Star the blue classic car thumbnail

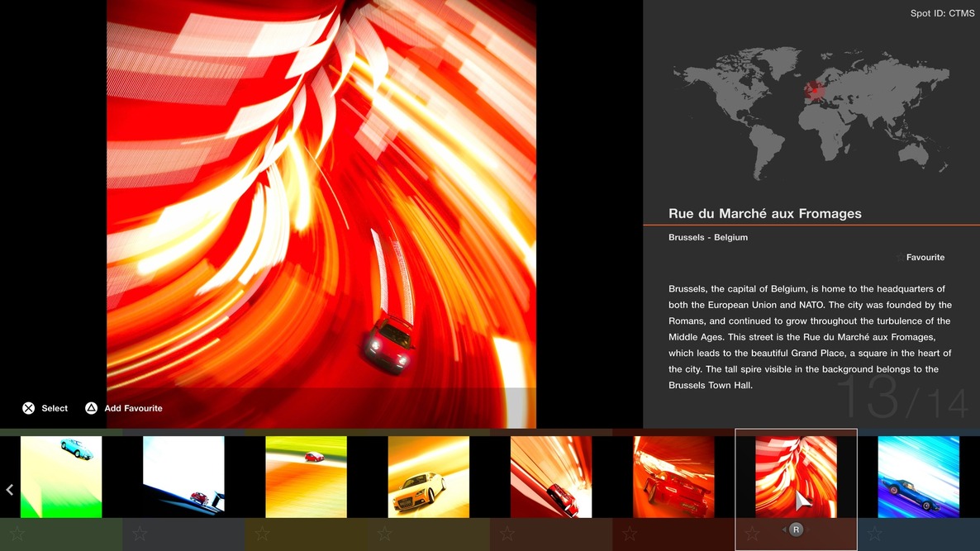point(874,534)
